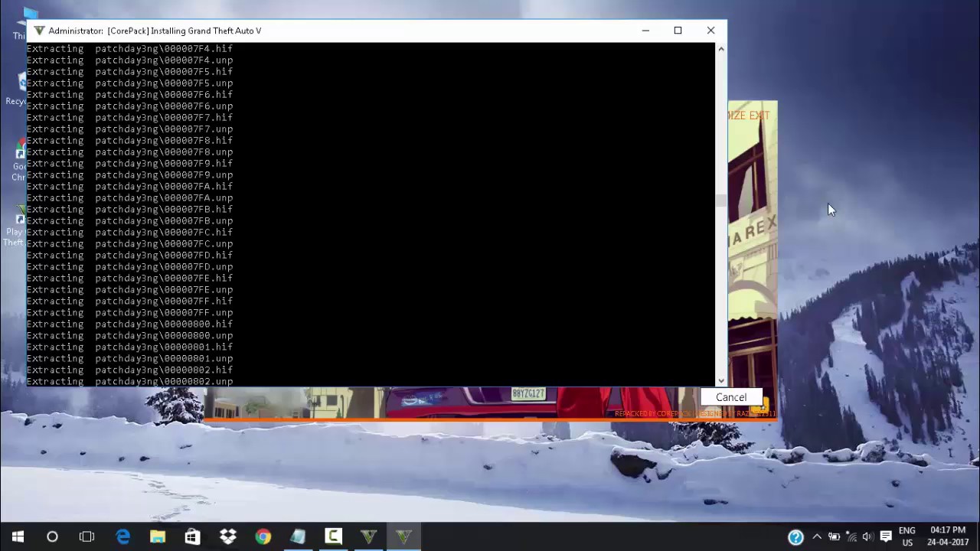Open the Windows Start menu

point(18,537)
